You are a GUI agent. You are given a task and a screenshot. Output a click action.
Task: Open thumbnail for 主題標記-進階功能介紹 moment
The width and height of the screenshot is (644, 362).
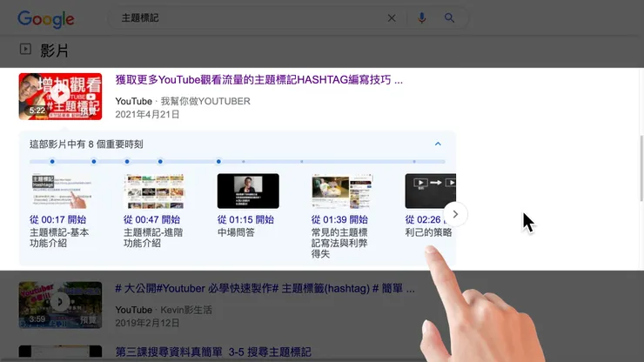(x=154, y=191)
